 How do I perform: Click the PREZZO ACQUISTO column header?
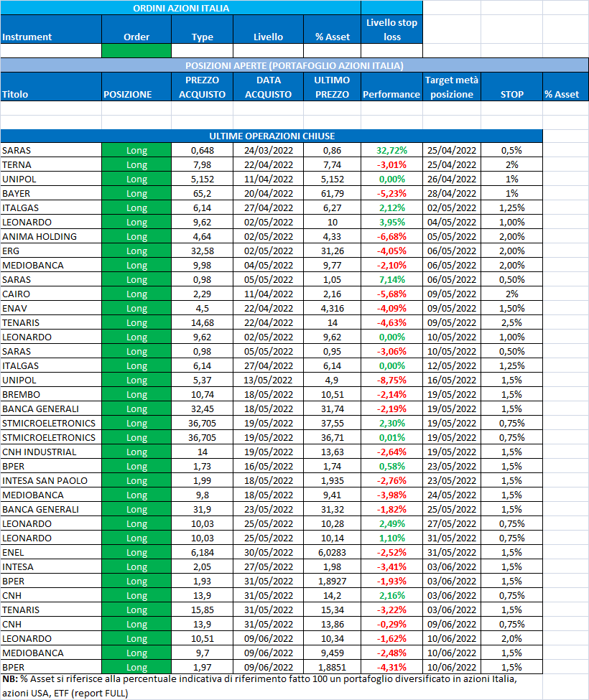point(203,87)
